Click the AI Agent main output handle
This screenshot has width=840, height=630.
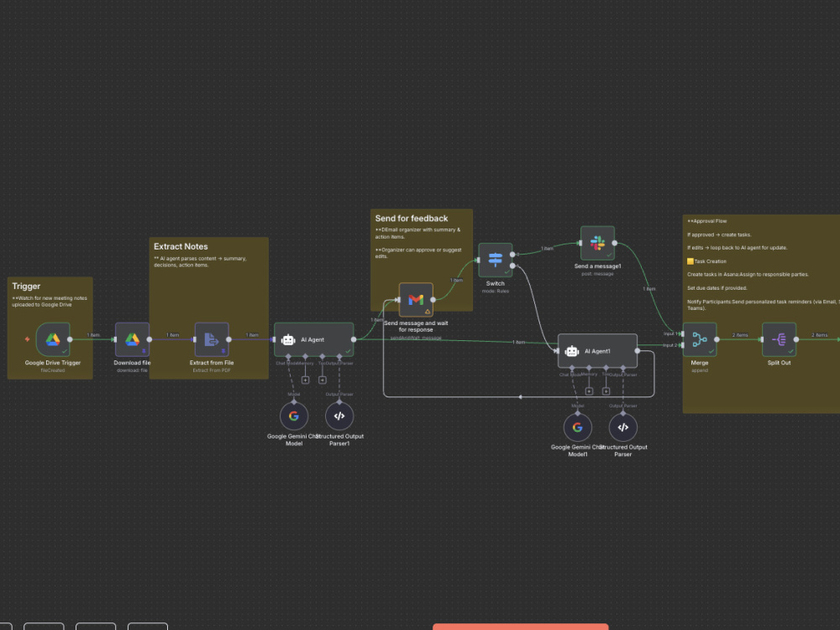354,339
